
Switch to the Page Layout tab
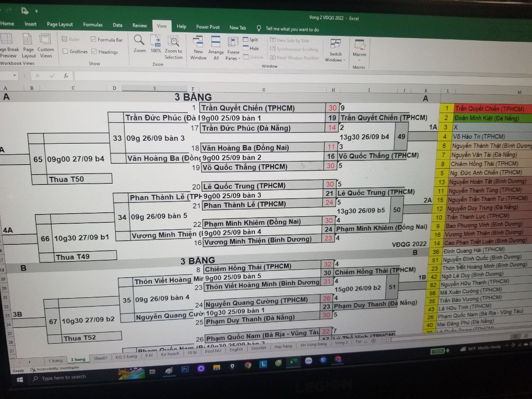click(60, 25)
